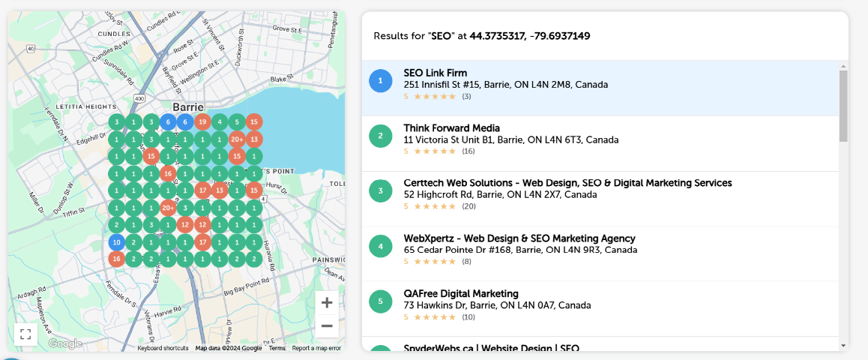Click rank circle 1 for SEO Link Firm

pos(380,81)
